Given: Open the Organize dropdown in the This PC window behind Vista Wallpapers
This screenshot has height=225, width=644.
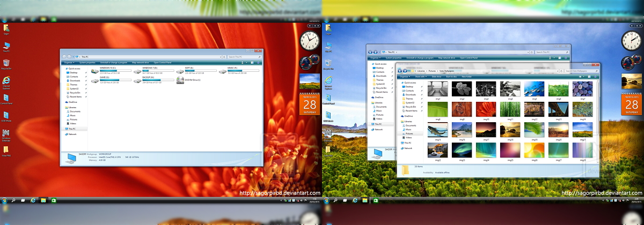Looking at the screenshot, I should [x=375, y=57].
